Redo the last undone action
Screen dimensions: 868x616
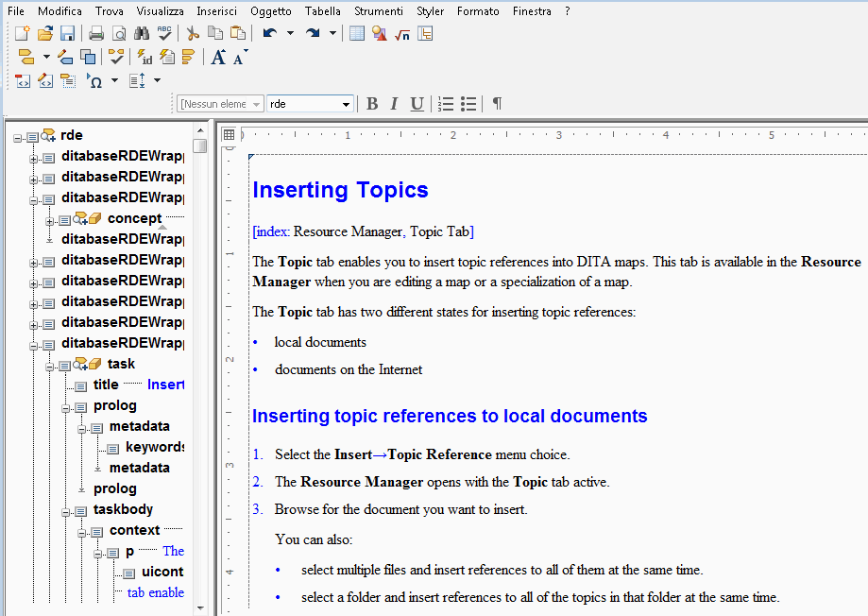click(x=313, y=34)
